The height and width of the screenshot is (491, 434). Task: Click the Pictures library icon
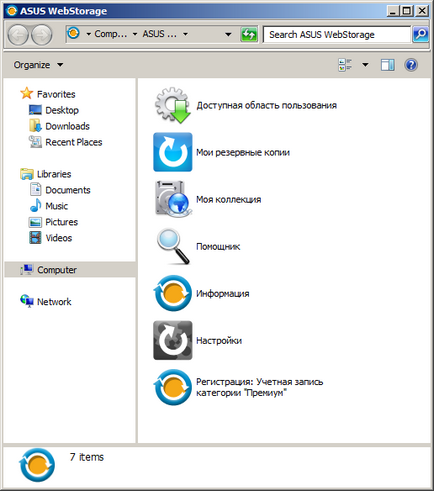(35, 222)
